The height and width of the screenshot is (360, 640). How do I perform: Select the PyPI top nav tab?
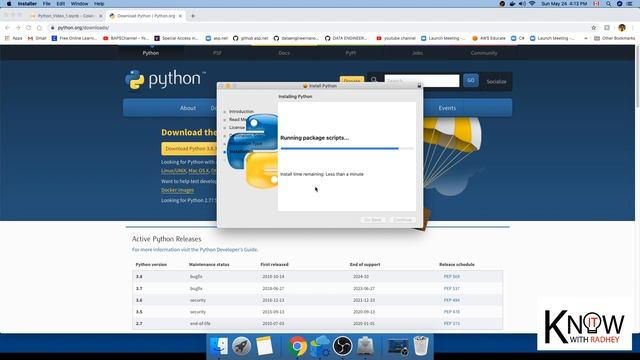coord(351,53)
